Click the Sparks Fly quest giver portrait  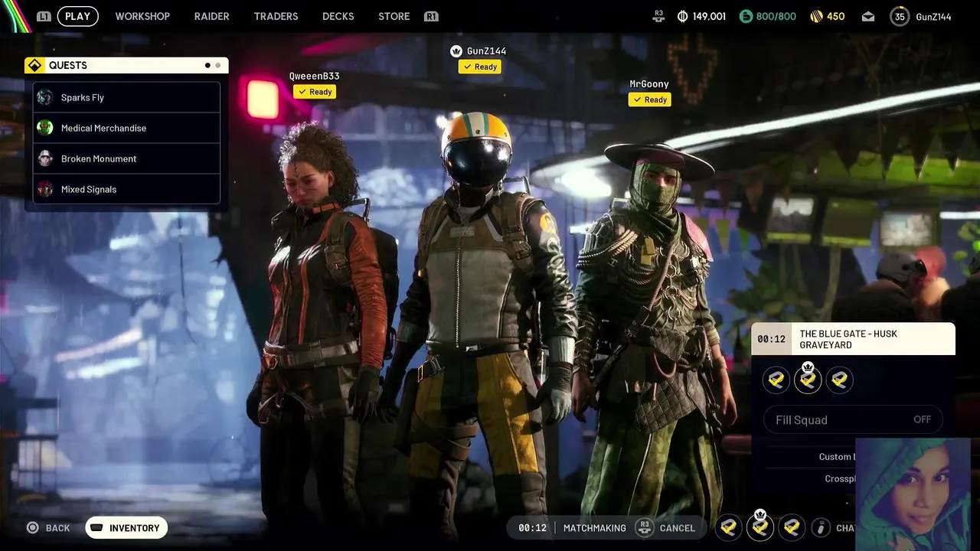click(45, 97)
